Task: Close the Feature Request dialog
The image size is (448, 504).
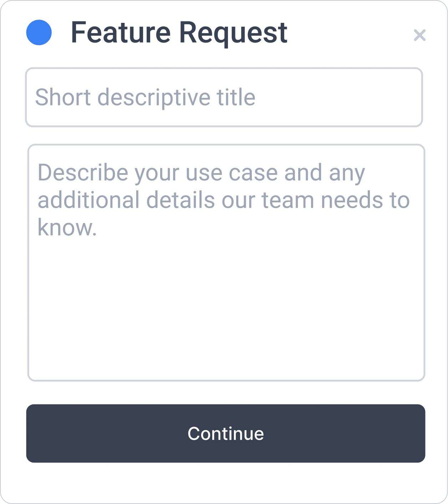Action: click(419, 35)
